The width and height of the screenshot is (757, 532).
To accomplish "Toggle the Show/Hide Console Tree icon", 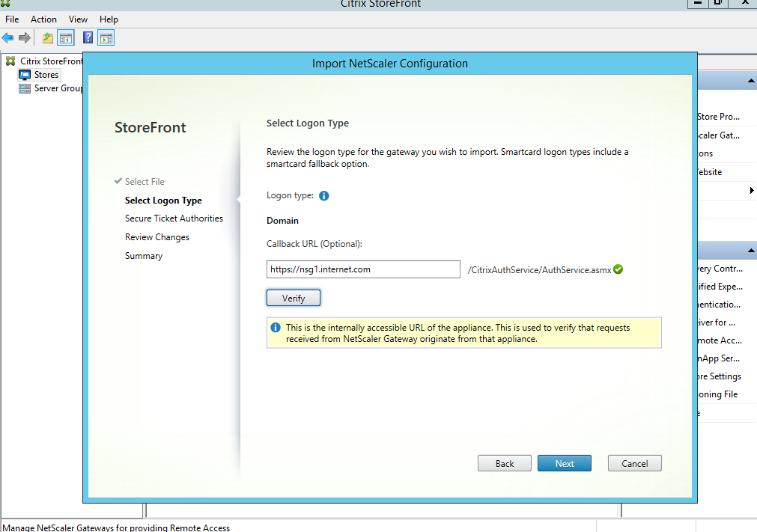I will (x=66, y=37).
